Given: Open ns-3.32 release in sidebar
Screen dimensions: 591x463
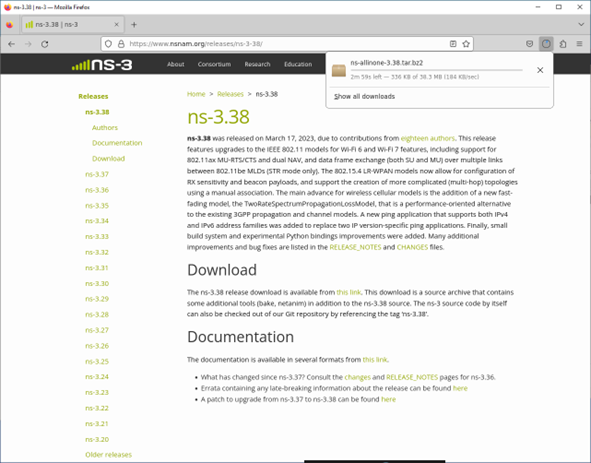Looking at the screenshot, I should click(x=97, y=252).
